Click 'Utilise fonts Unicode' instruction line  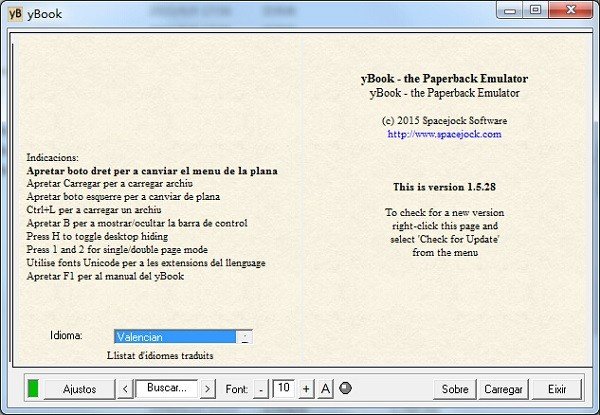coord(146,263)
